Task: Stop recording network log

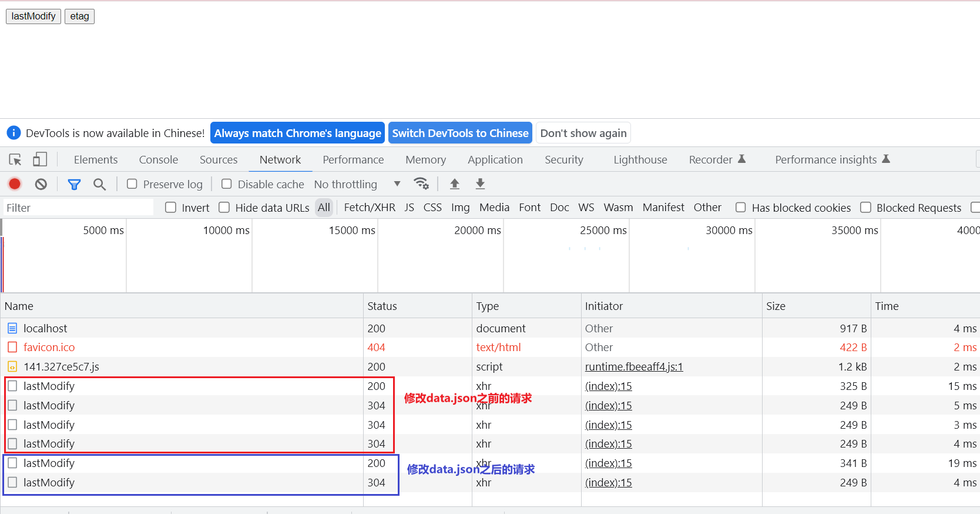Action: coord(15,184)
